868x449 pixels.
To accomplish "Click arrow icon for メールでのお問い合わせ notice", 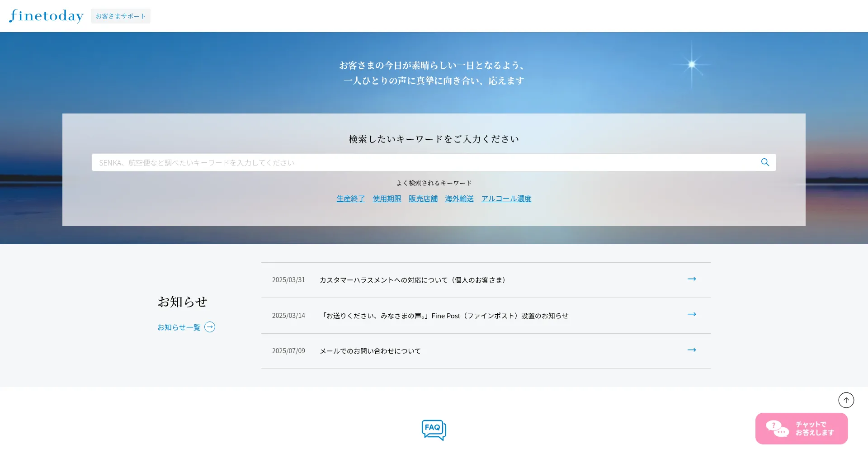I will (691, 350).
